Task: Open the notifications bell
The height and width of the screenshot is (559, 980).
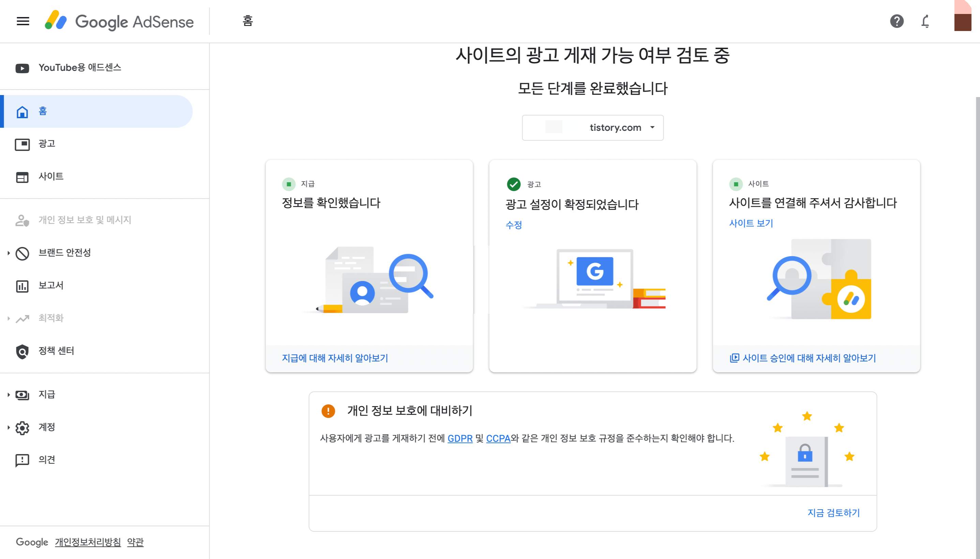Action: (x=925, y=21)
